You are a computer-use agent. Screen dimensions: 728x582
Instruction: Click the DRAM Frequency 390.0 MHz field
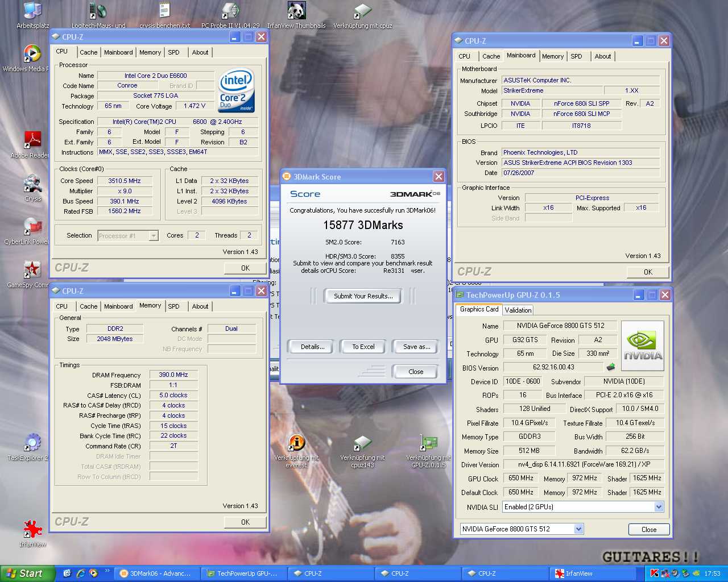coord(173,375)
